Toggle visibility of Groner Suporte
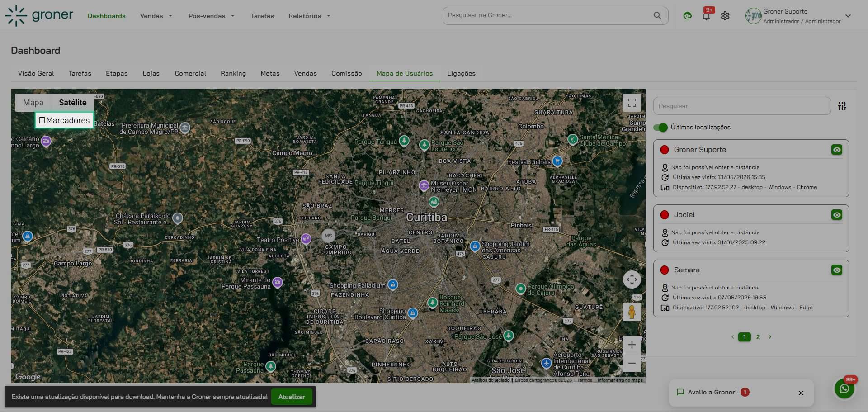 pos(837,150)
